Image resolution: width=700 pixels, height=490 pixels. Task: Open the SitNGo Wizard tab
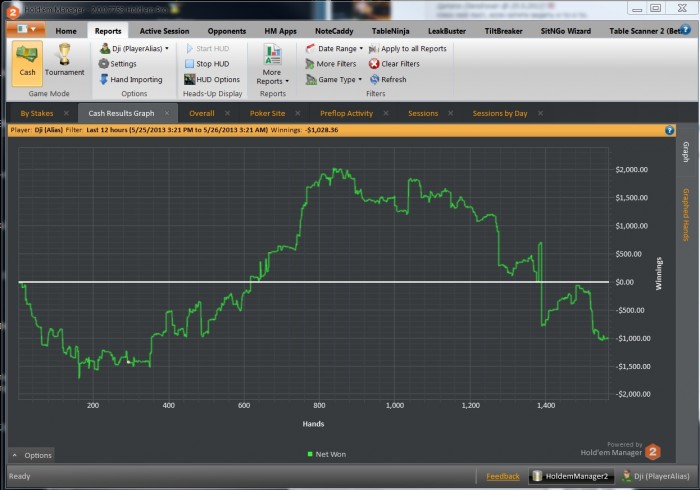click(566, 31)
